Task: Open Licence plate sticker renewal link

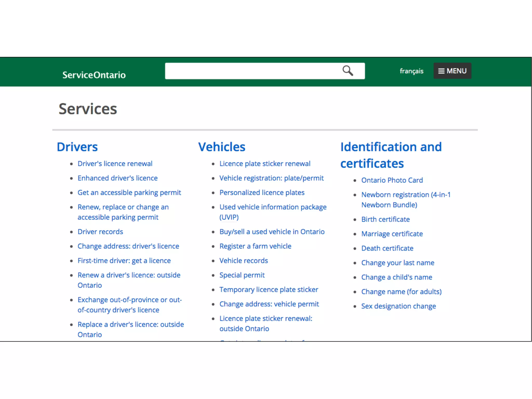Action: pyautogui.click(x=265, y=164)
